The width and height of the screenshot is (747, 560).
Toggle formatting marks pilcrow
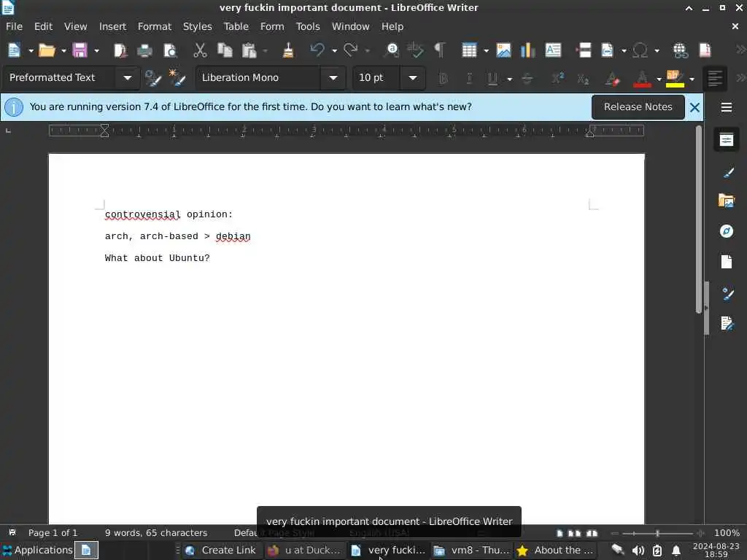[x=440, y=50]
